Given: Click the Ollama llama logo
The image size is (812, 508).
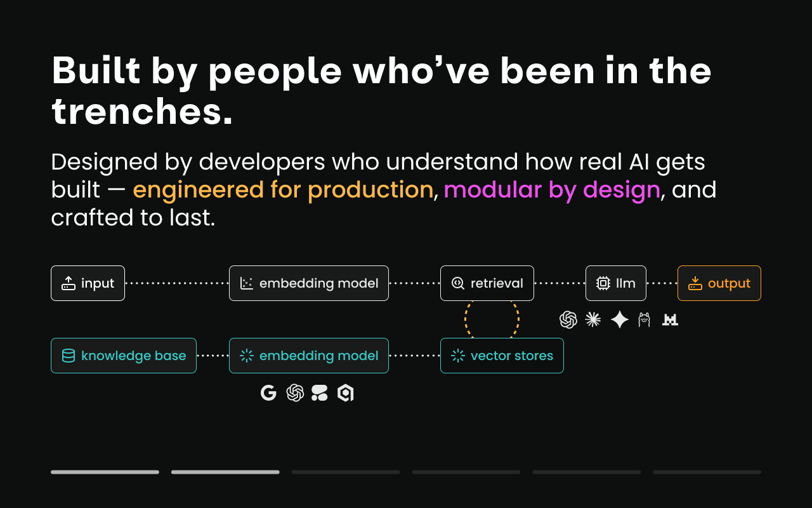Looking at the screenshot, I should click(645, 319).
